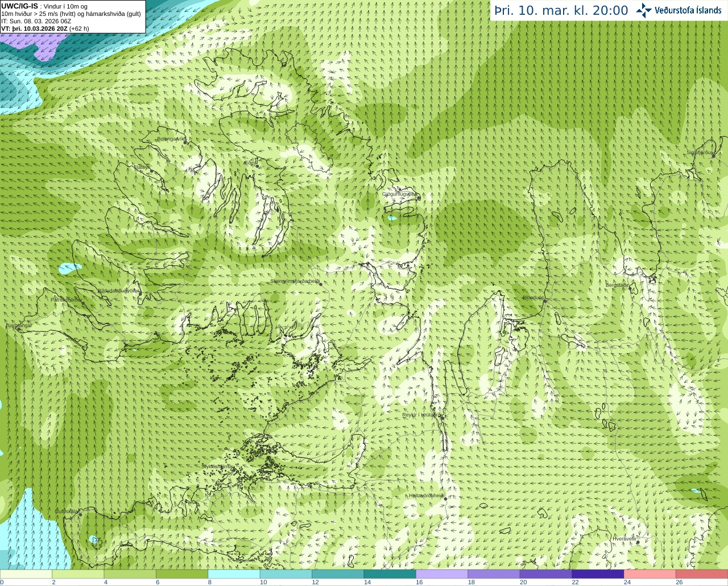The width and height of the screenshot is (728, 586).
Task: Click the above-26 m/s red legend swatch
Action: [x=702, y=574]
